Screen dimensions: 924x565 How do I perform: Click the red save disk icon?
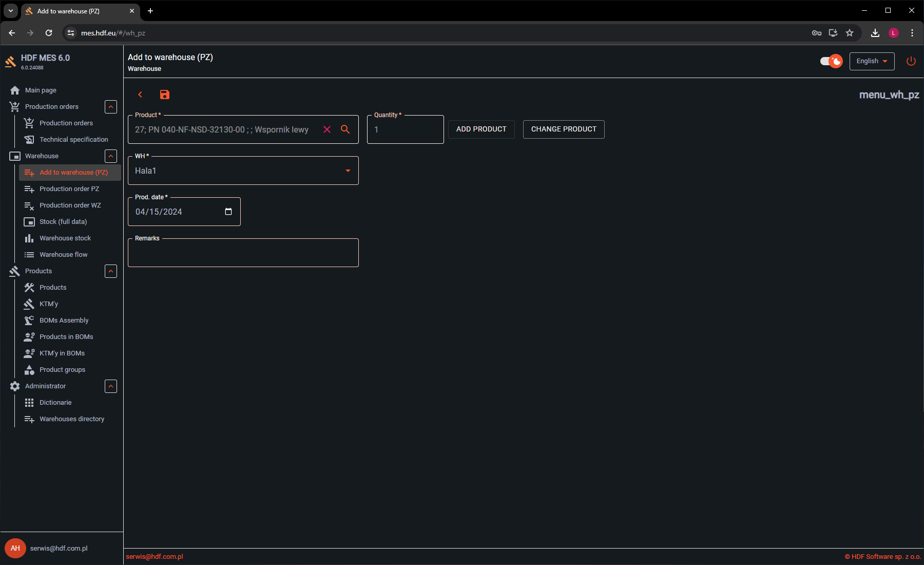click(164, 95)
